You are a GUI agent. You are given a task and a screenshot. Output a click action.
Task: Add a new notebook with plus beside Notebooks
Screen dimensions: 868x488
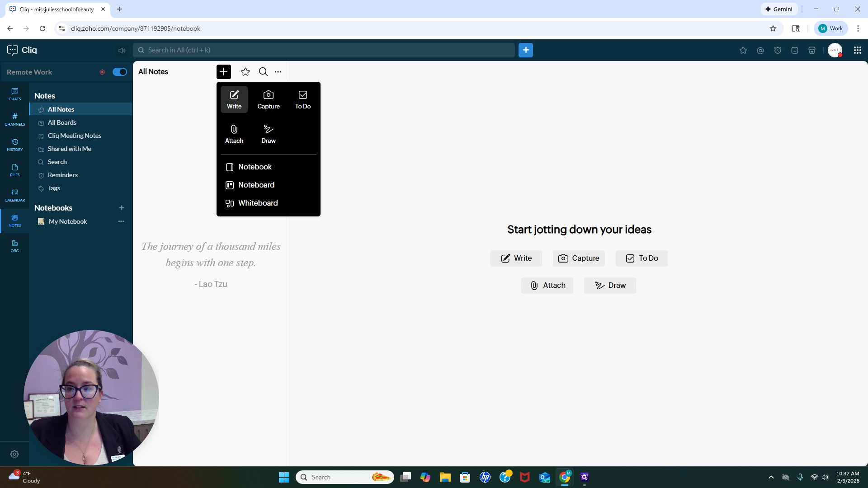[x=122, y=208]
